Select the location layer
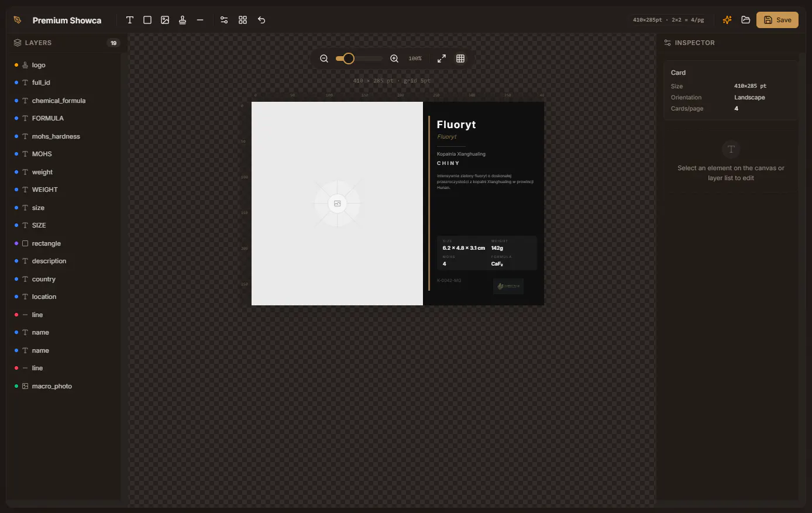The width and height of the screenshot is (812, 513). [64, 297]
